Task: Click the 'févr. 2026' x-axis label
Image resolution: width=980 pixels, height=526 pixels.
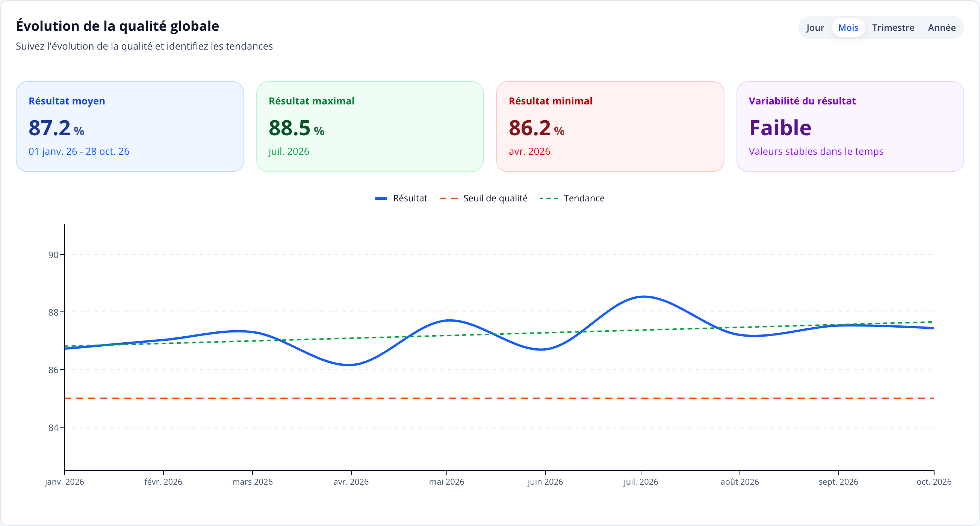Action: [x=163, y=482]
